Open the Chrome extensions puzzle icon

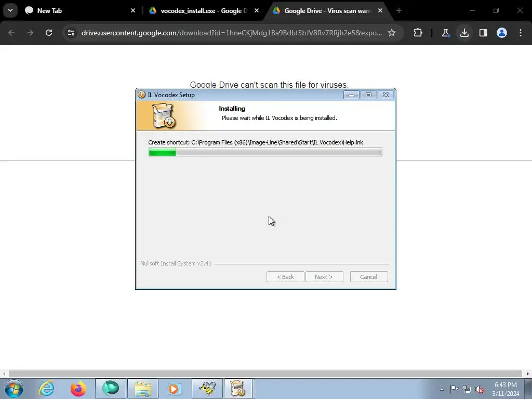[418, 33]
